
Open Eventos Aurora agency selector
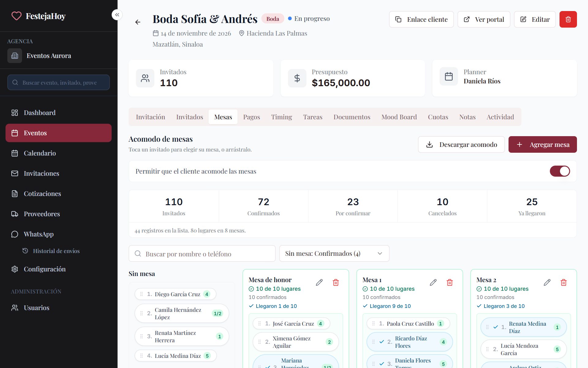58,56
